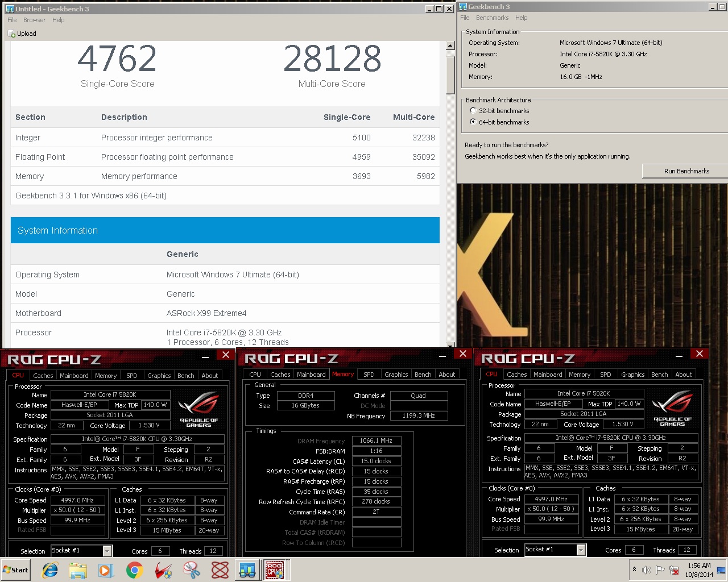Click Core Speed 4997.0 MHz field in left CPU-Z
Viewport: 728px width, 582px height.
pos(77,500)
